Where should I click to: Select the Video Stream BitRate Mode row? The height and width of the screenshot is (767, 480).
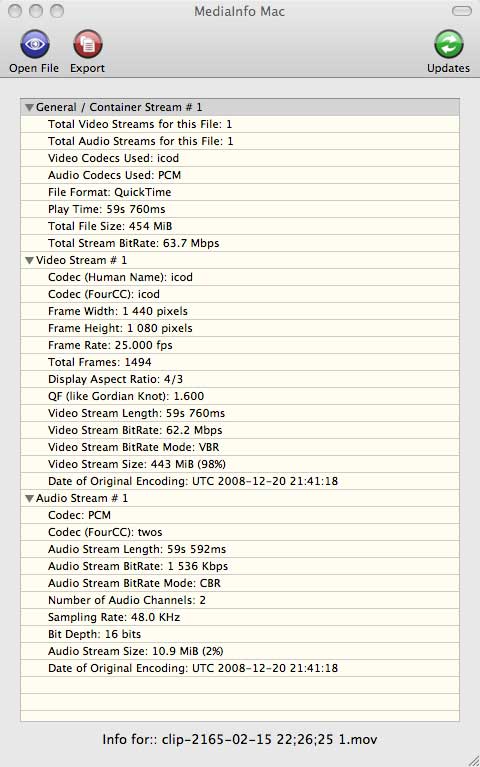[x=240, y=447]
